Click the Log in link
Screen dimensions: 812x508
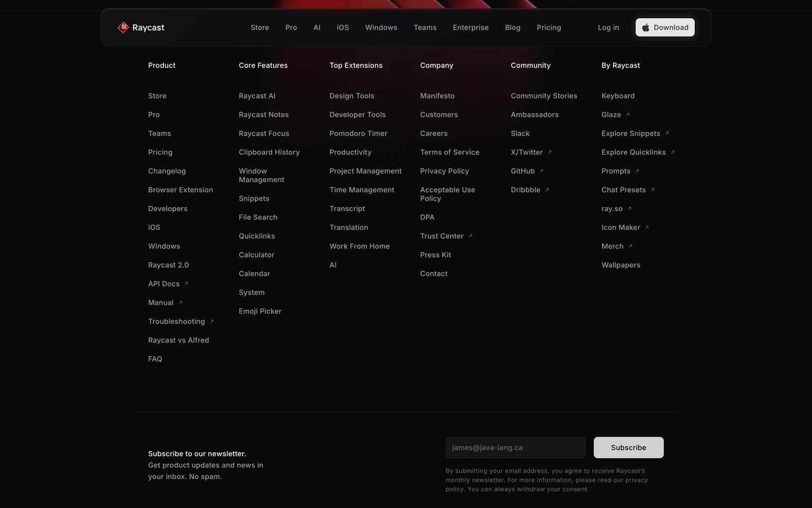(608, 27)
